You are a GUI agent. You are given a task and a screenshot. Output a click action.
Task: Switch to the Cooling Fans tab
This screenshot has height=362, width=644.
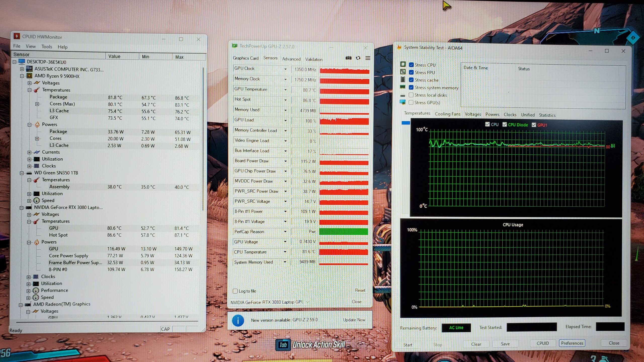(x=447, y=114)
